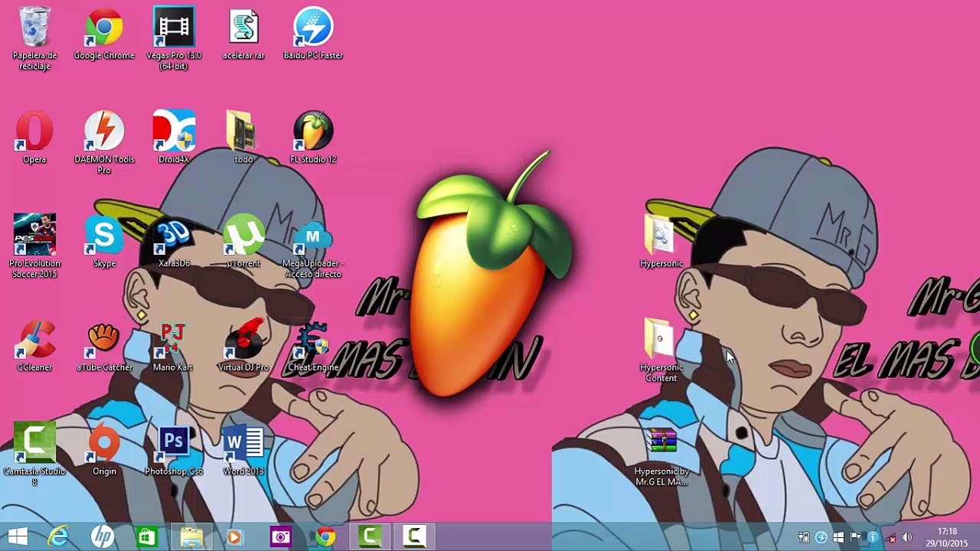Switch to white Camtasia recorder taskbar button
Screen dimensions: 980x551
[414, 536]
